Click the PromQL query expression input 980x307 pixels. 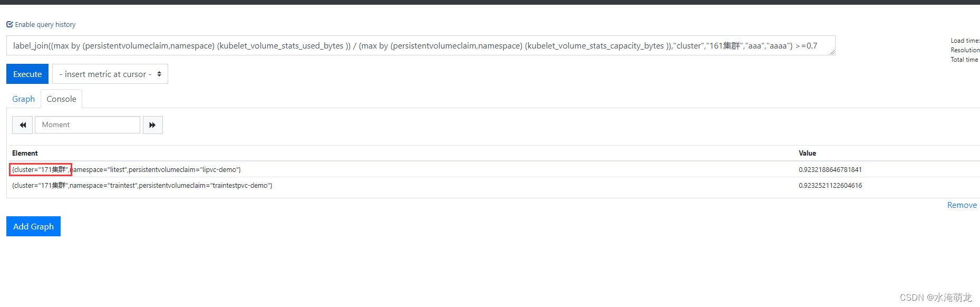point(416,45)
